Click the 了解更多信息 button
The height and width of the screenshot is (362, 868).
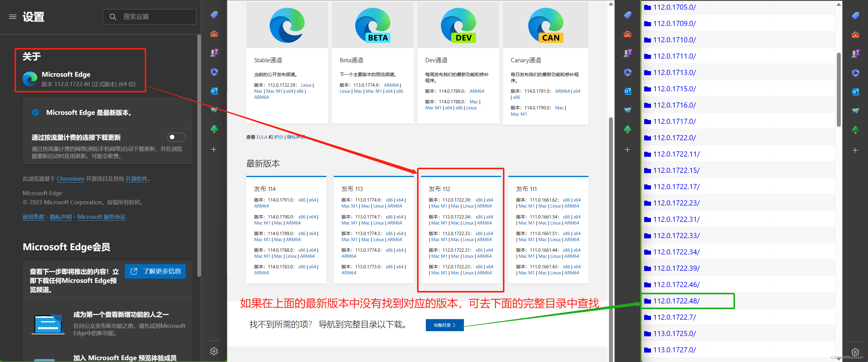pos(155,271)
